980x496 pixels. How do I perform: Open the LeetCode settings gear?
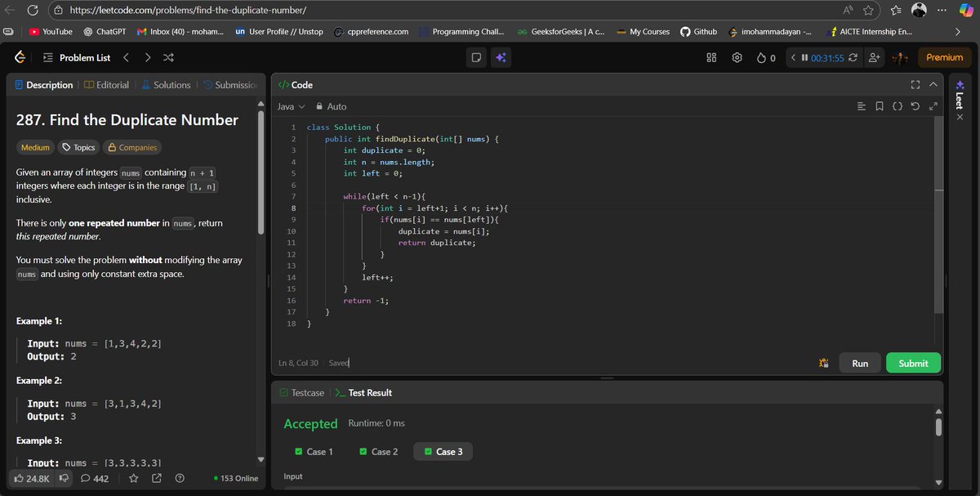pyautogui.click(x=737, y=58)
